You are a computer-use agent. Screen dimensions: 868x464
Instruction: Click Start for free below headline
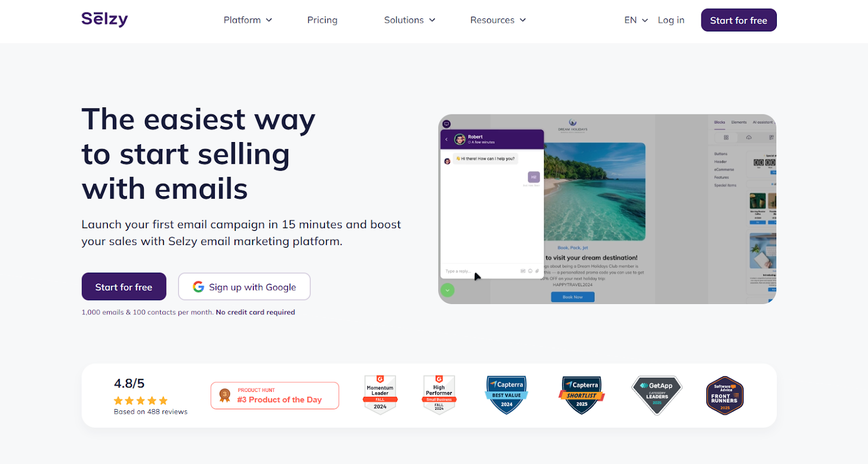pos(124,287)
